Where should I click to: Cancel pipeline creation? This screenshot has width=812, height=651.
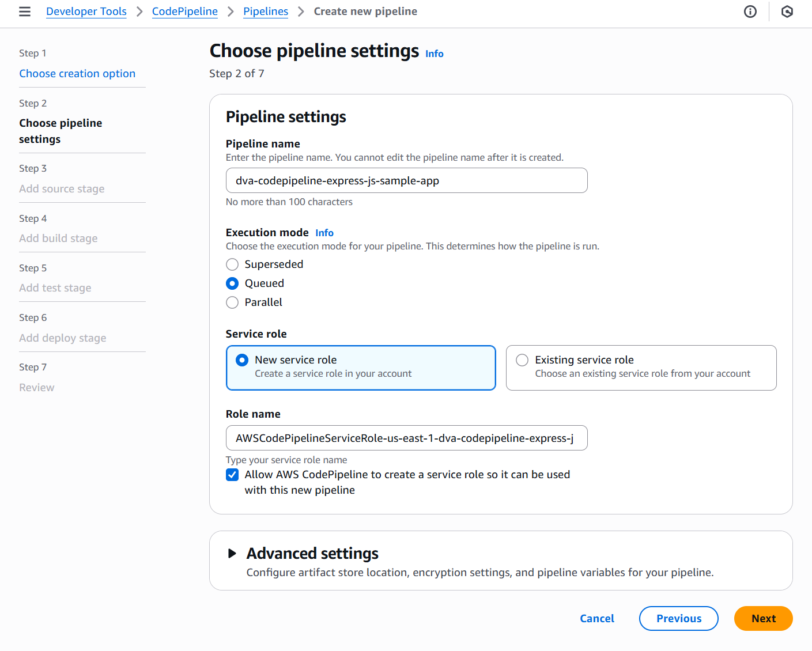point(597,619)
